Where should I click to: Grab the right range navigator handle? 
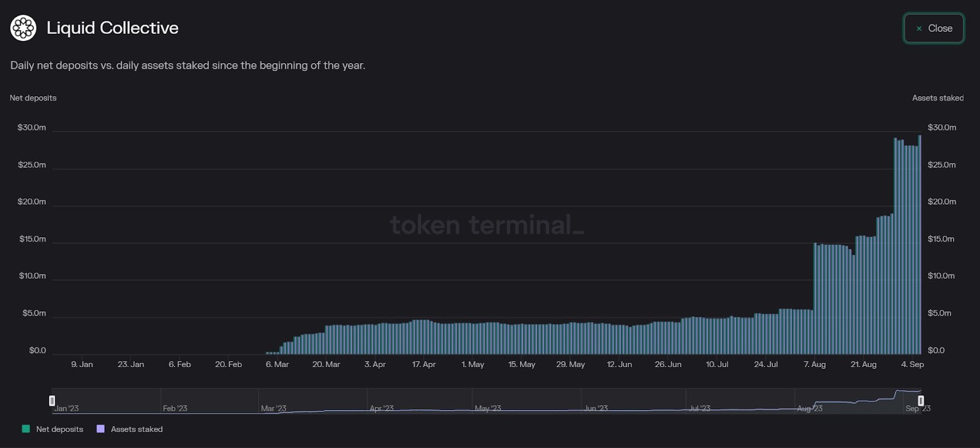[921, 401]
